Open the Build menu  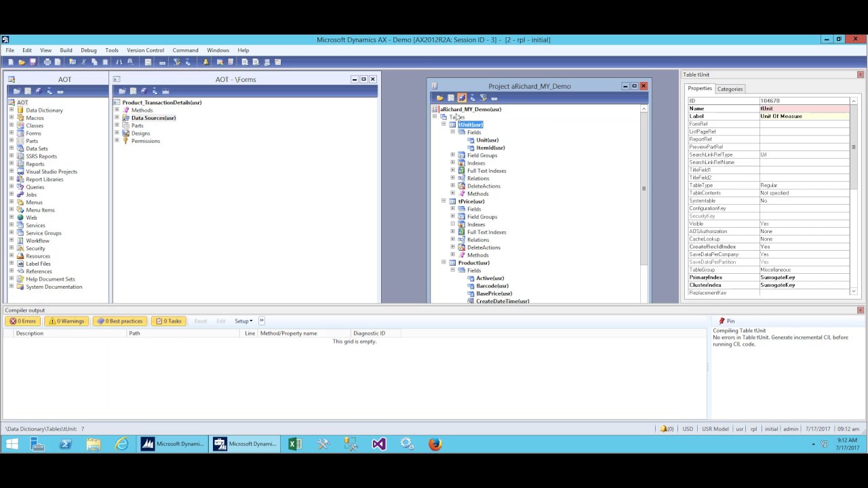[x=66, y=50]
